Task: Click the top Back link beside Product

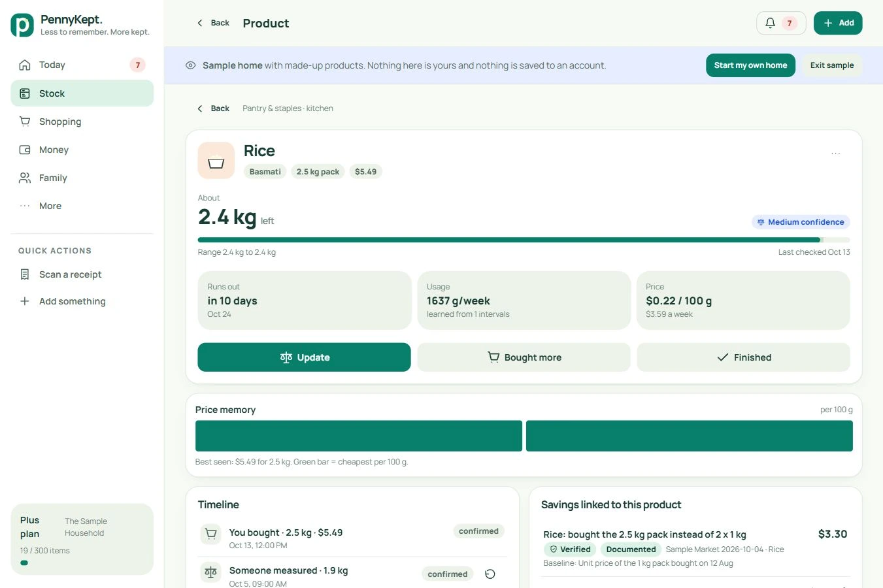Action: [x=213, y=23]
